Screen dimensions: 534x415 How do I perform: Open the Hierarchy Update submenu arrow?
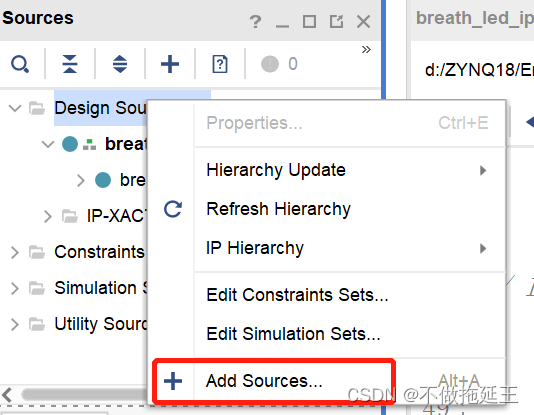[483, 170]
